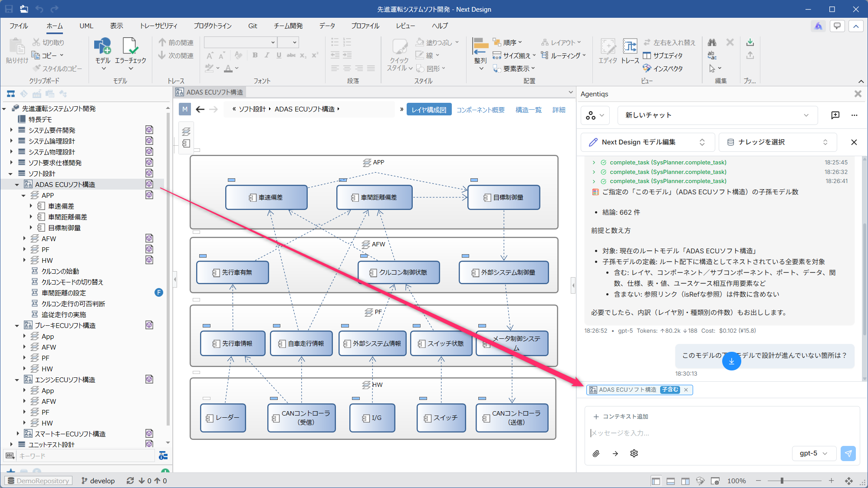The height and width of the screenshot is (488, 868).
Task: Click the paperclip attach file icon
Action: tap(596, 453)
